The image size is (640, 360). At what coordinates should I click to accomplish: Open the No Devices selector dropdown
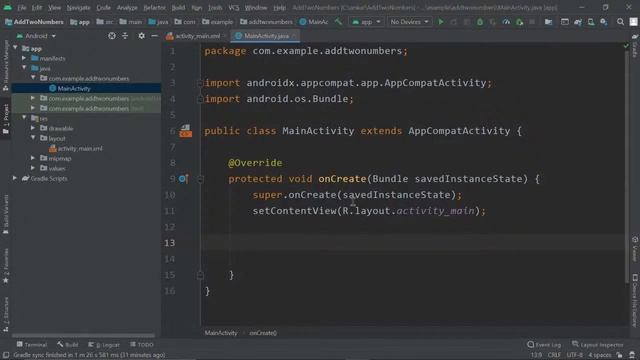click(x=409, y=22)
